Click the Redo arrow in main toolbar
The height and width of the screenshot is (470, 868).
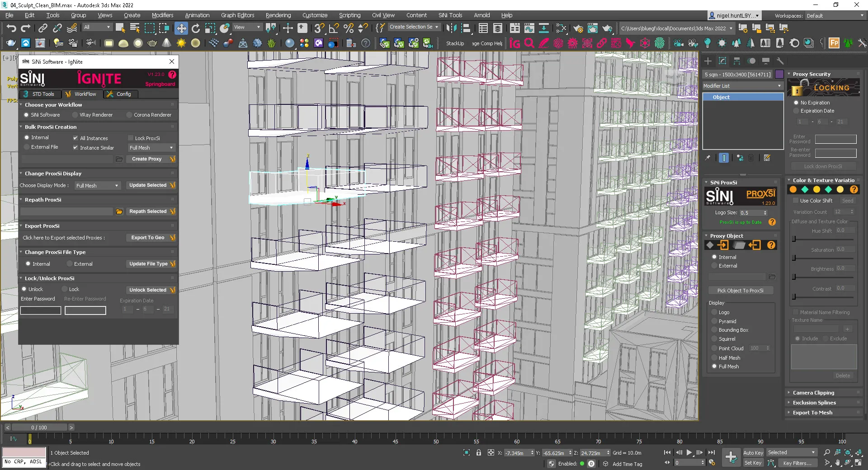[x=25, y=28]
